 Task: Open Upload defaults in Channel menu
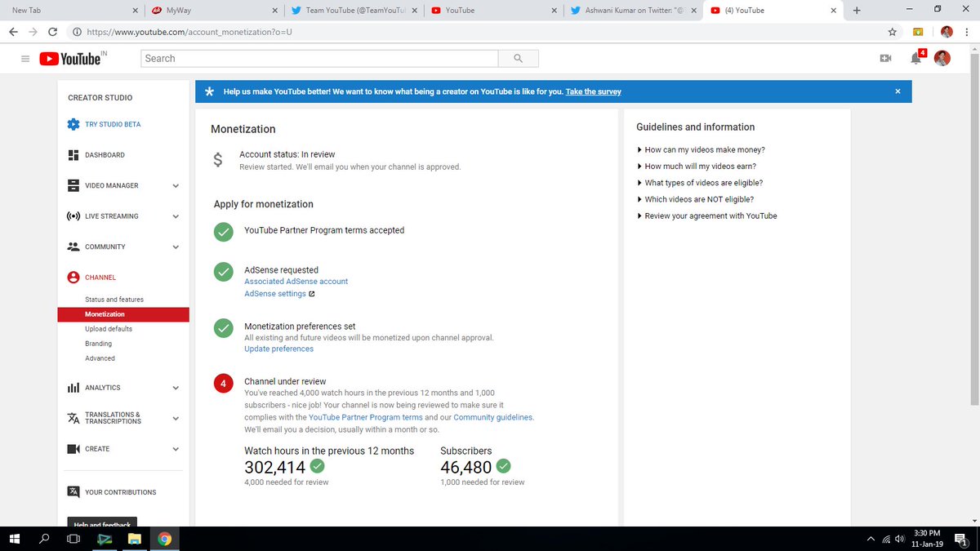coord(109,329)
